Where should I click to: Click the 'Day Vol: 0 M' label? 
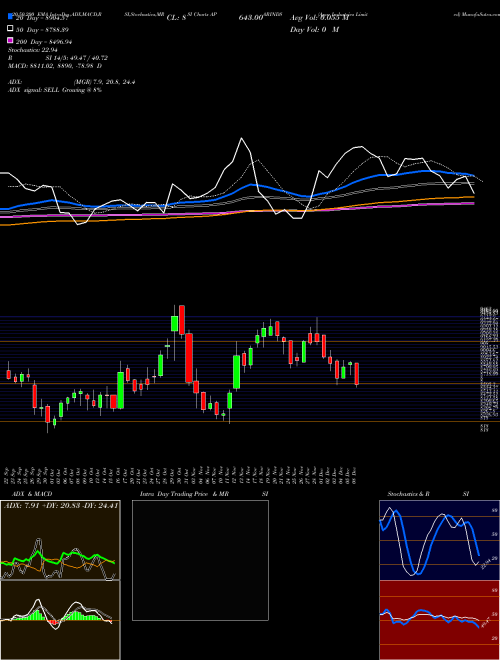coord(314,30)
